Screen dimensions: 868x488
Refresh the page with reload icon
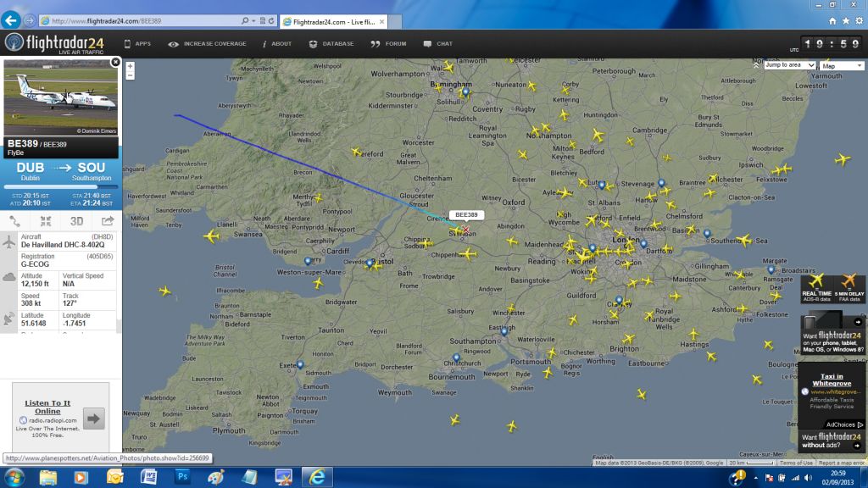(x=271, y=21)
